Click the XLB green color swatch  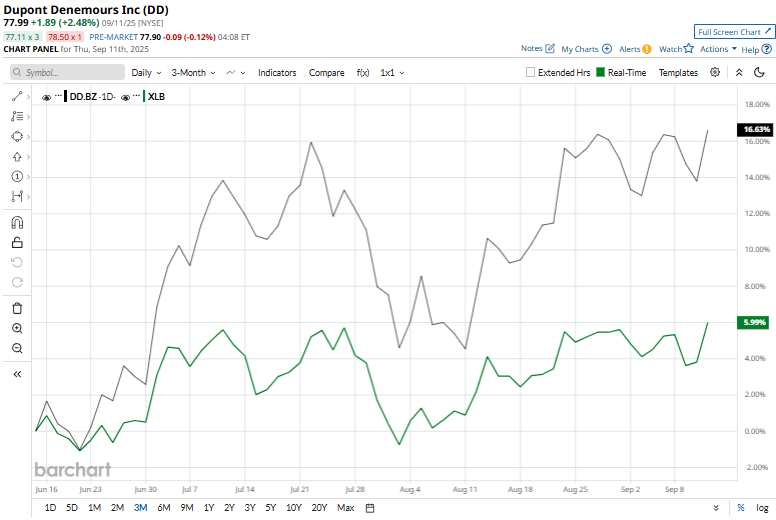[144, 96]
